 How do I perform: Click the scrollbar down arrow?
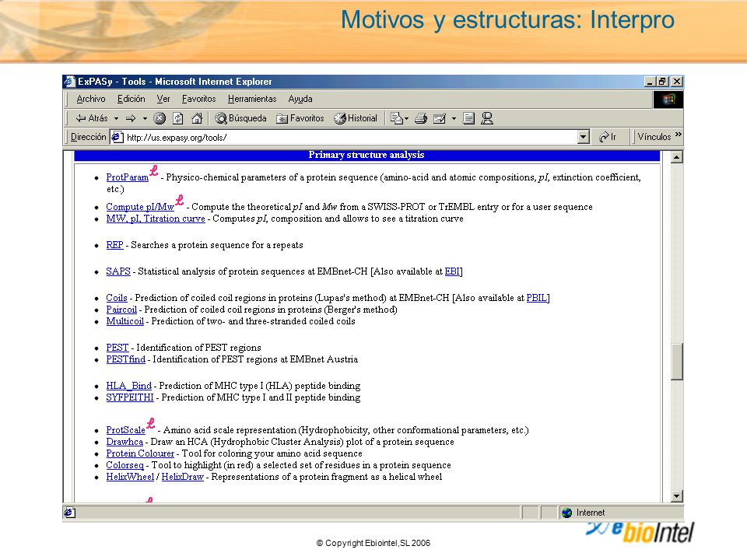click(676, 496)
